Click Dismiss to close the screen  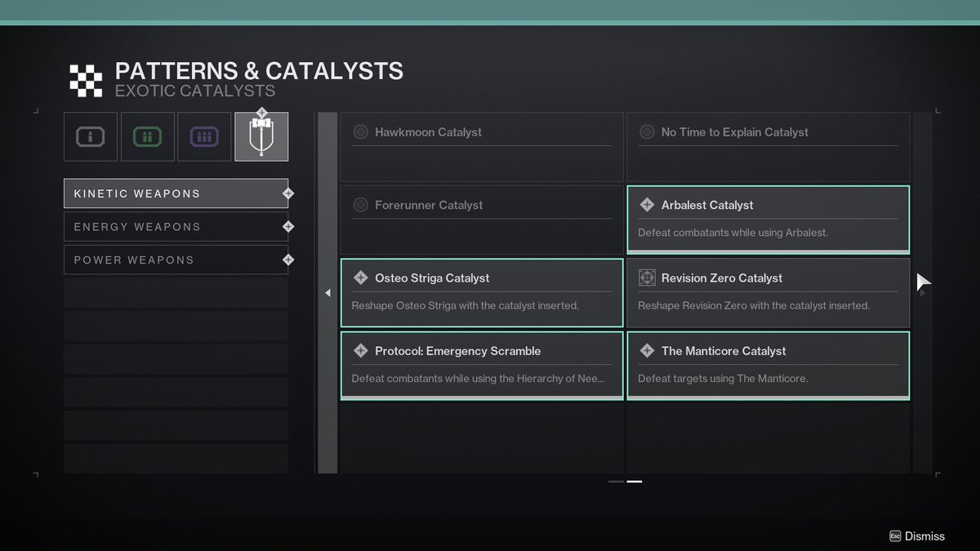(x=925, y=536)
